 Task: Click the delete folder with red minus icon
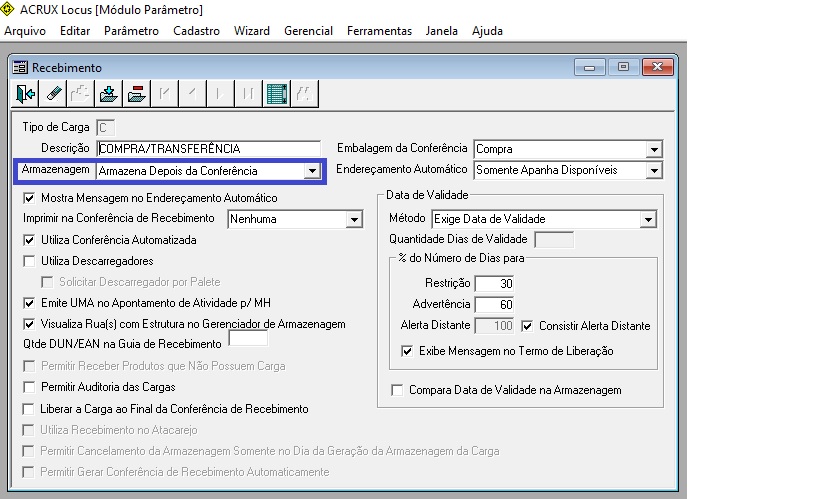pyautogui.click(x=136, y=94)
